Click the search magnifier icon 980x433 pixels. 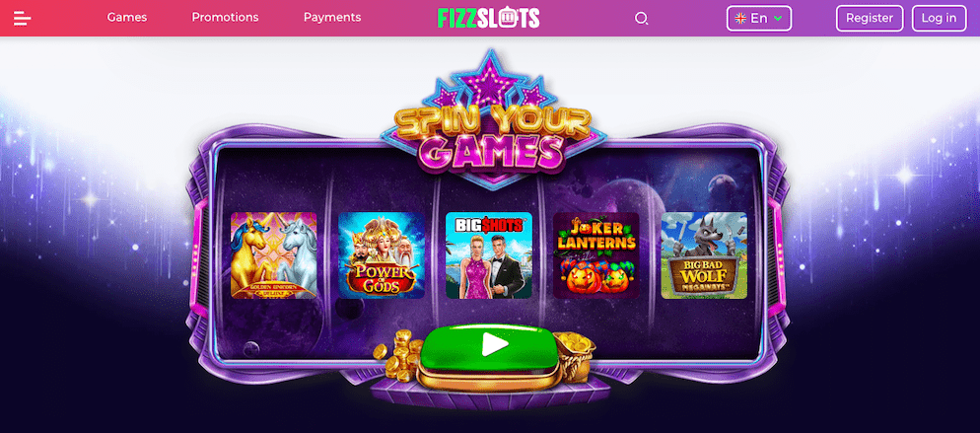click(x=641, y=18)
